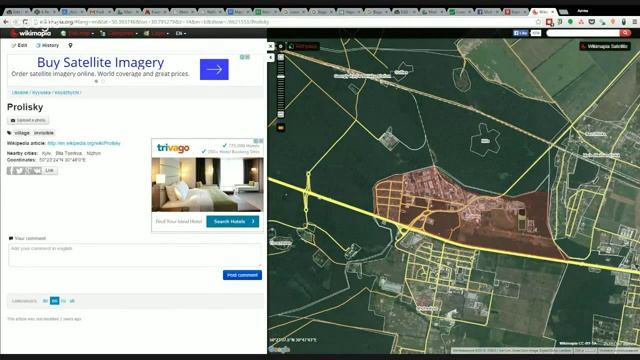Viewport: 640px width, 360px height.
Task: Open the Categories dropdown menu
Action: [119, 33]
